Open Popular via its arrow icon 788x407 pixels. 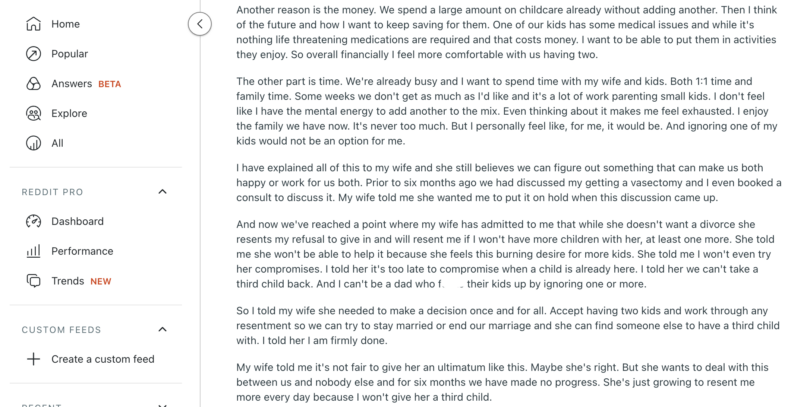33,54
